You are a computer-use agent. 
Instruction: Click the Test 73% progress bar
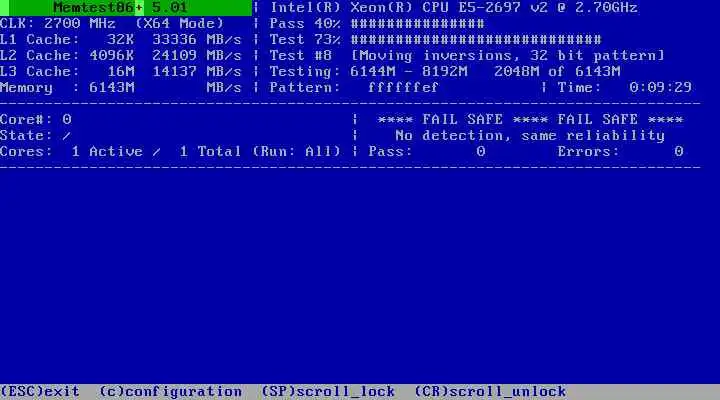click(x=476, y=39)
